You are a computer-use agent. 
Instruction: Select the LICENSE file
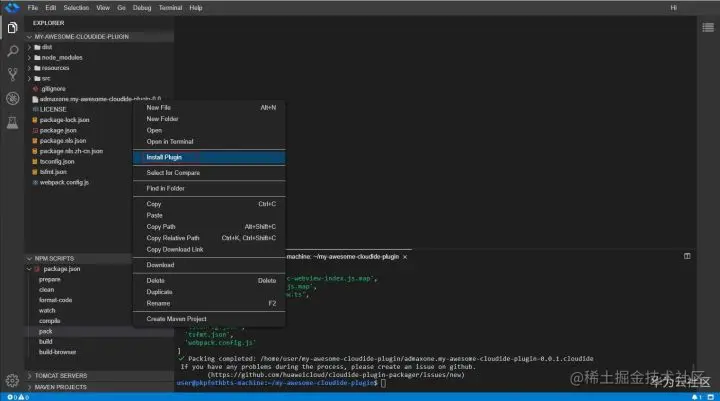[x=53, y=110]
